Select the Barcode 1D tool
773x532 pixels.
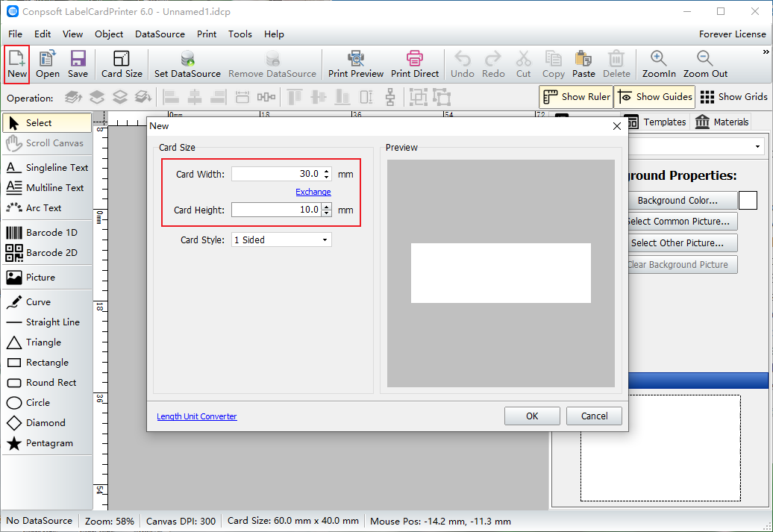click(x=47, y=233)
